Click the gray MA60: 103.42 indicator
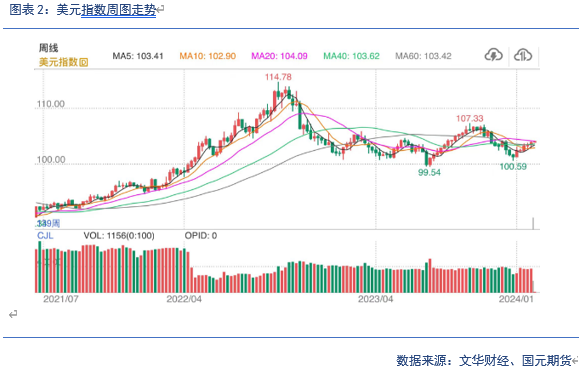 423,56
